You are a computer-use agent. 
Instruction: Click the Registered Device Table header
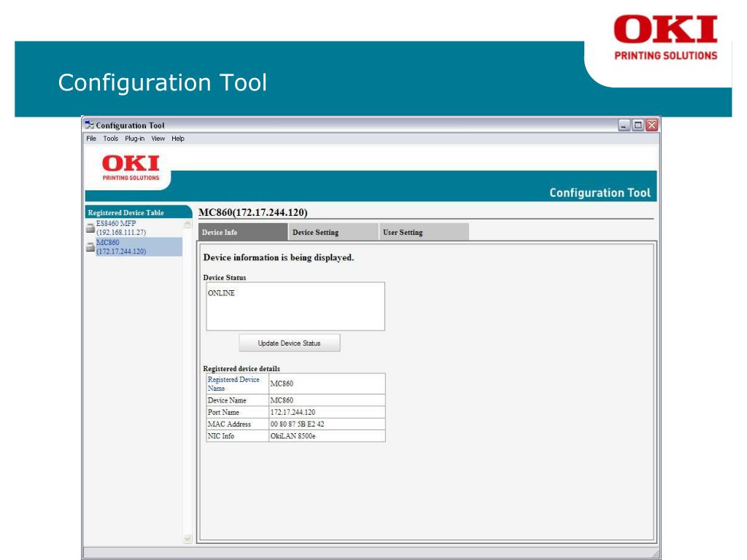[139, 212]
